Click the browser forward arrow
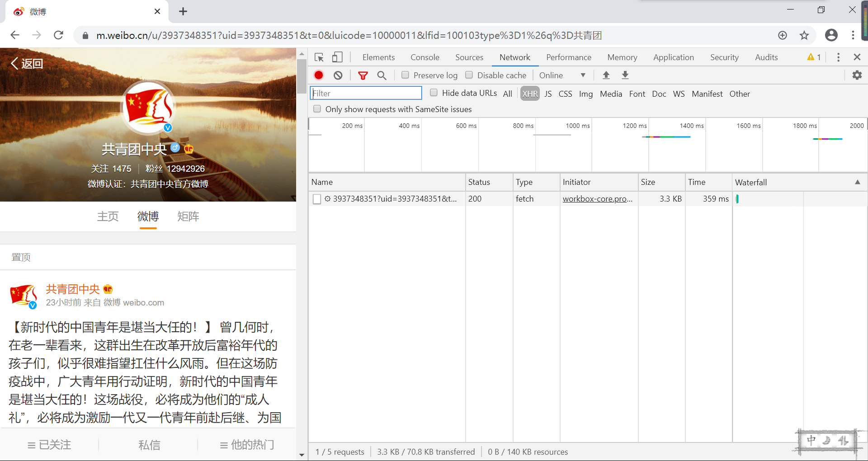This screenshot has height=461, width=868. coord(37,35)
